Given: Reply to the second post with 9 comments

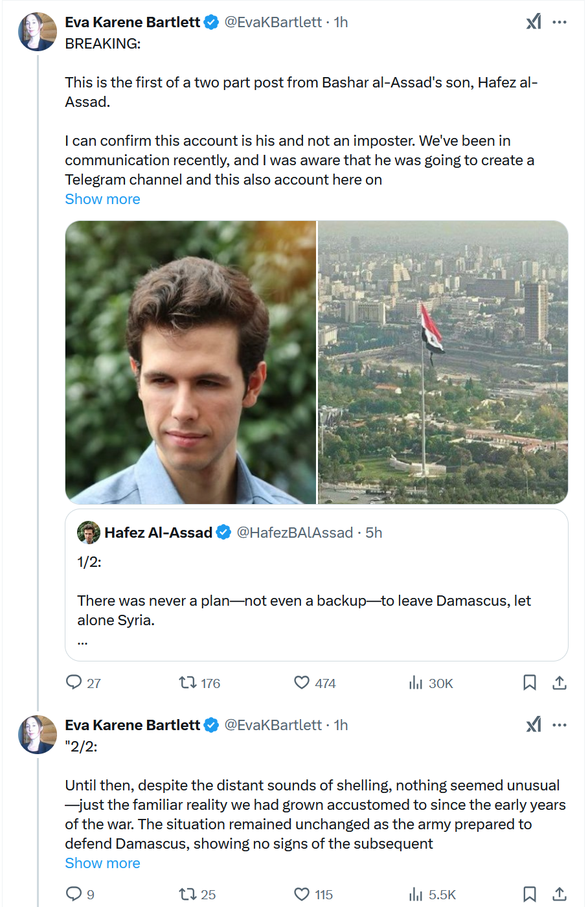Looking at the screenshot, I should pyautogui.click(x=74, y=894).
